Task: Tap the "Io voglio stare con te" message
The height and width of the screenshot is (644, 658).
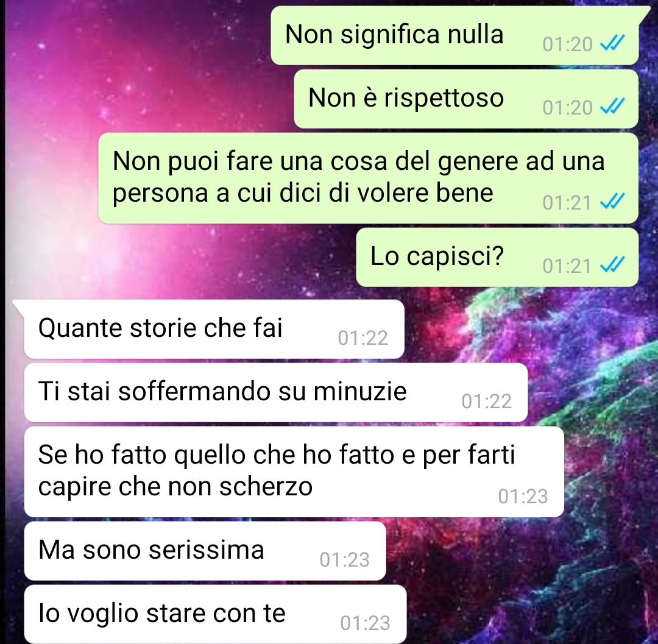Action: tap(215, 615)
